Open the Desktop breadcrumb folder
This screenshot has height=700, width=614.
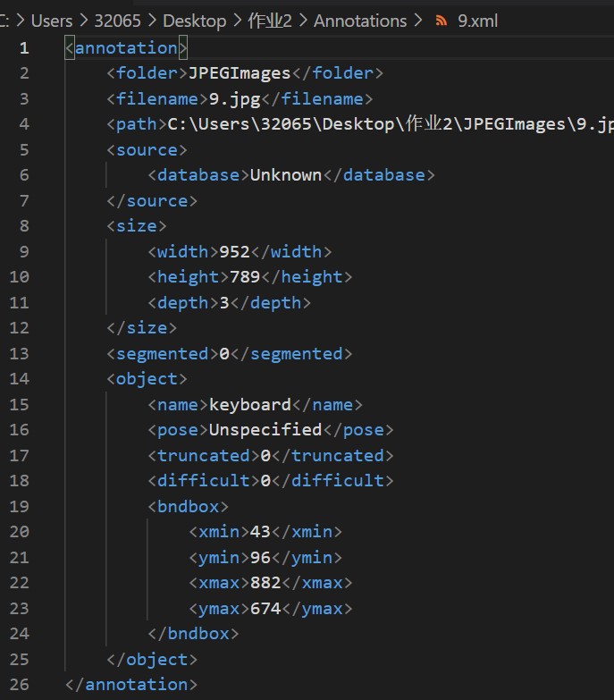pyautogui.click(x=195, y=21)
